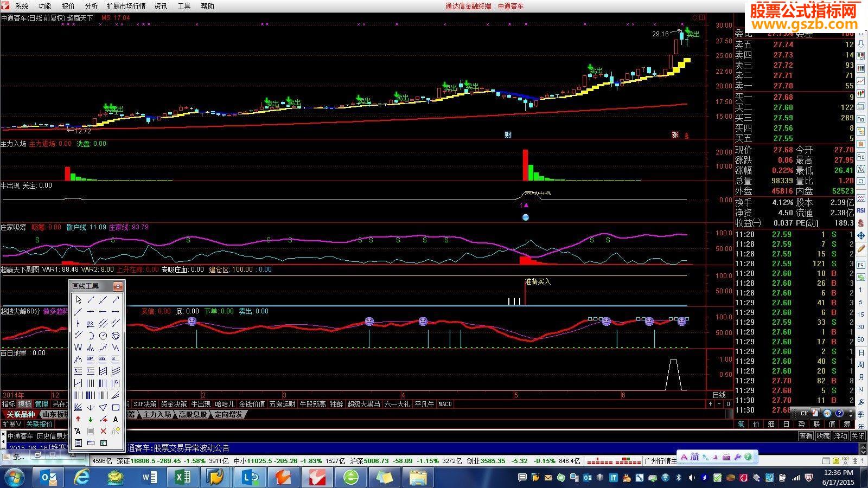
Task: Pick the green down-arrow marker tool
Action: (90, 419)
